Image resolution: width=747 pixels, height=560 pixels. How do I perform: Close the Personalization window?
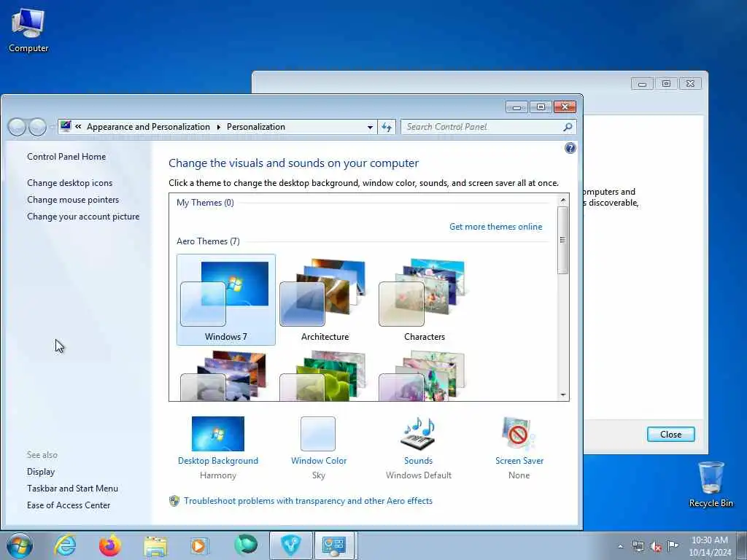pyautogui.click(x=565, y=107)
